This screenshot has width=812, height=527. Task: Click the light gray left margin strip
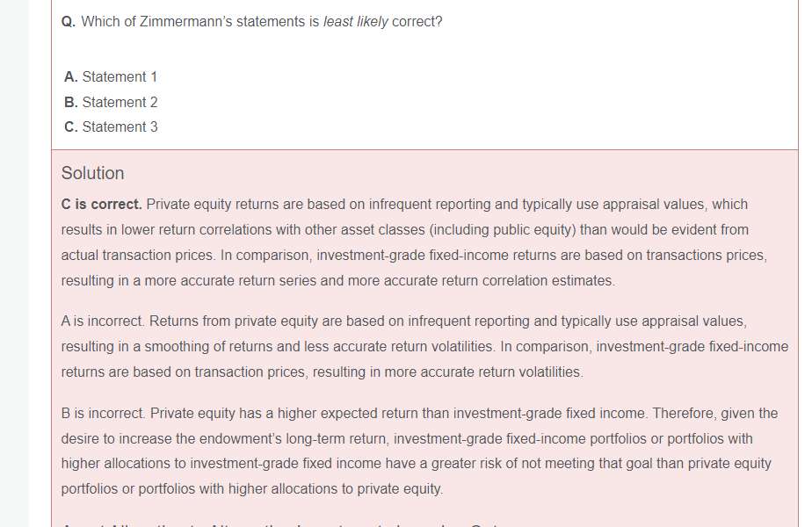pos(13,263)
